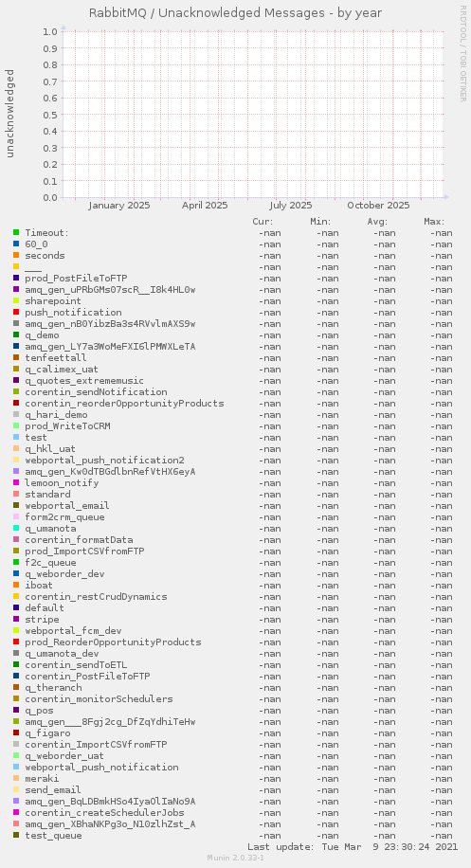This screenshot has height=868, width=471.
Task: Click the Min: column header
Action: pos(321,222)
